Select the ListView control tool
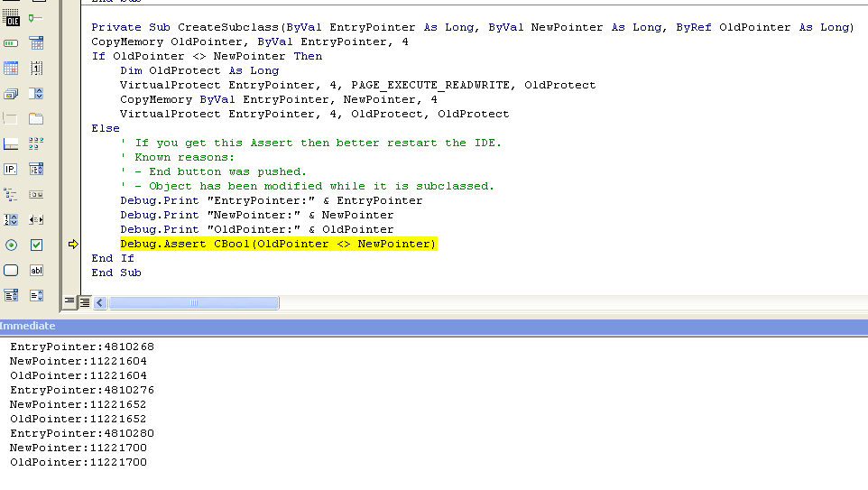The height and width of the screenshot is (490, 868). [x=36, y=144]
